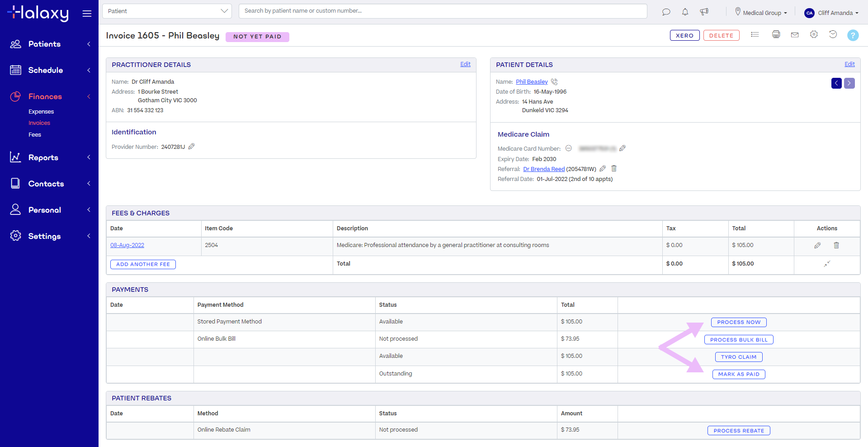
Task: Expand the Reports sidebar menu
Action: [x=50, y=157]
